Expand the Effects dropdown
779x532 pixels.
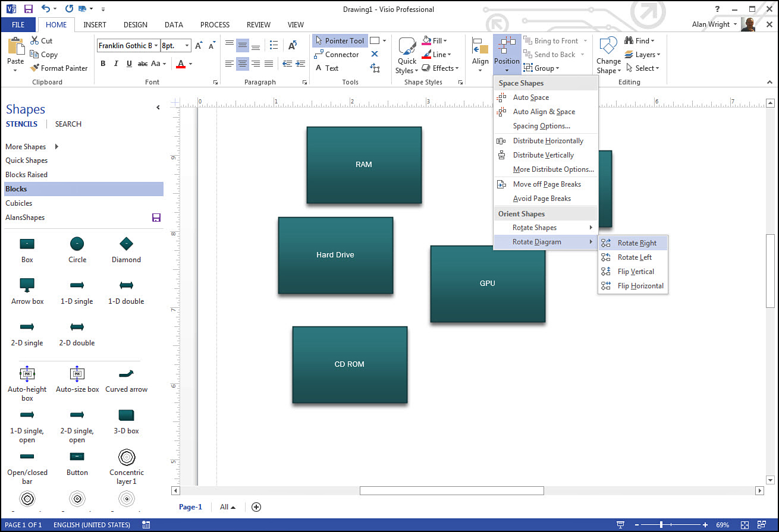457,68
